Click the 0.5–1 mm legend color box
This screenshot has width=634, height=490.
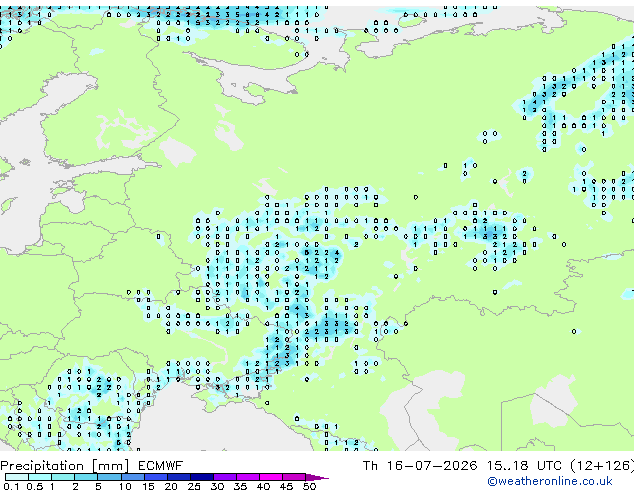point(40,477)
